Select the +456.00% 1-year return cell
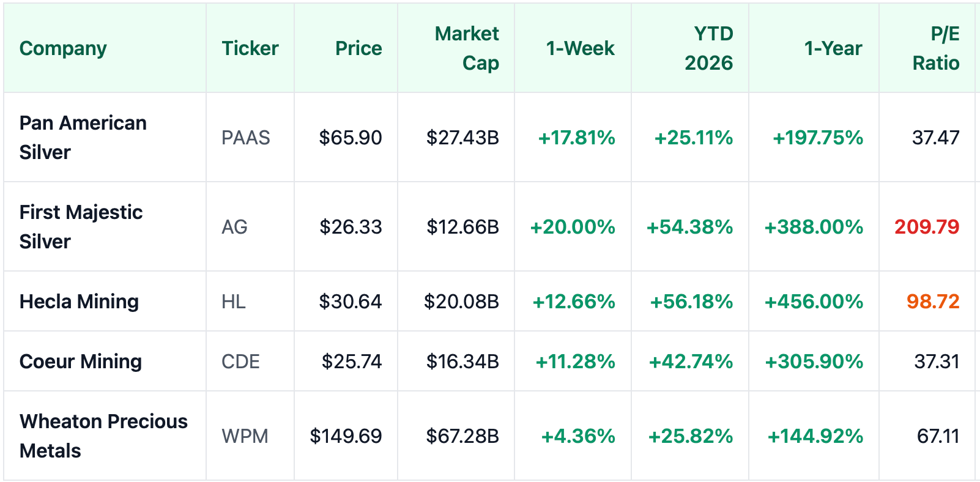The width and height of the screenshot is (980, 482). pos(814,302)
